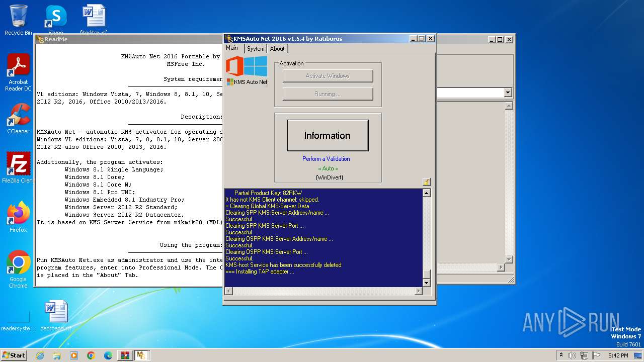The image size is (644, 362).
Task: Click the ReadMe window title bar
Action: (x=129, y=39)
